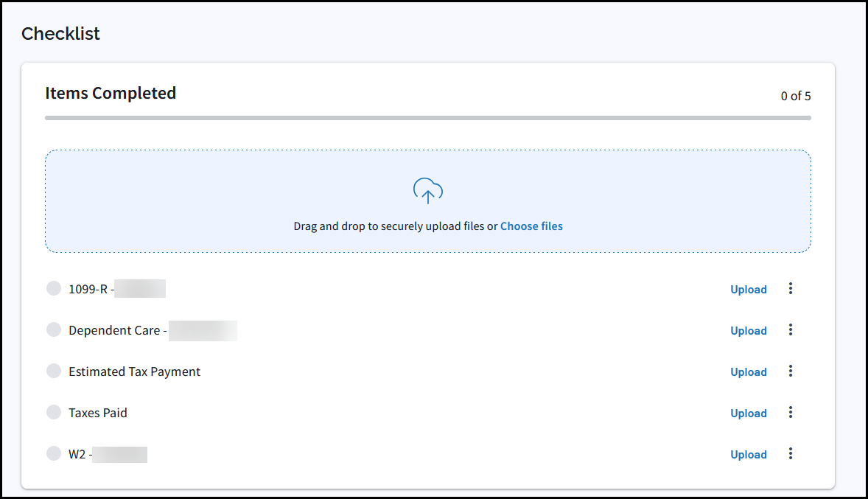Click the 0 of 5 counter
The height and width of the screenshot is (499, 868).
pyautogui.click(x=796, y=97)
